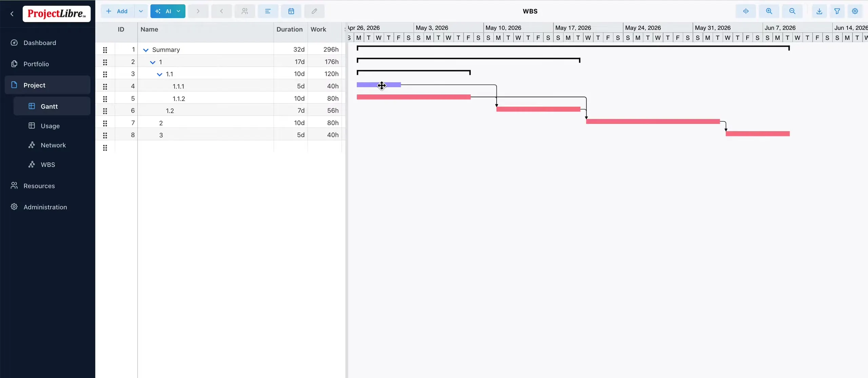Open the assign resources people icon
The width and height of the screenshot is (868, 378).
(x=244, y=11)
